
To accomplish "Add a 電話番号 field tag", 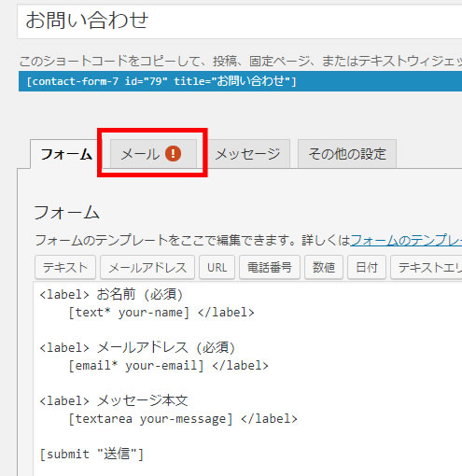I will pos(270,267).
